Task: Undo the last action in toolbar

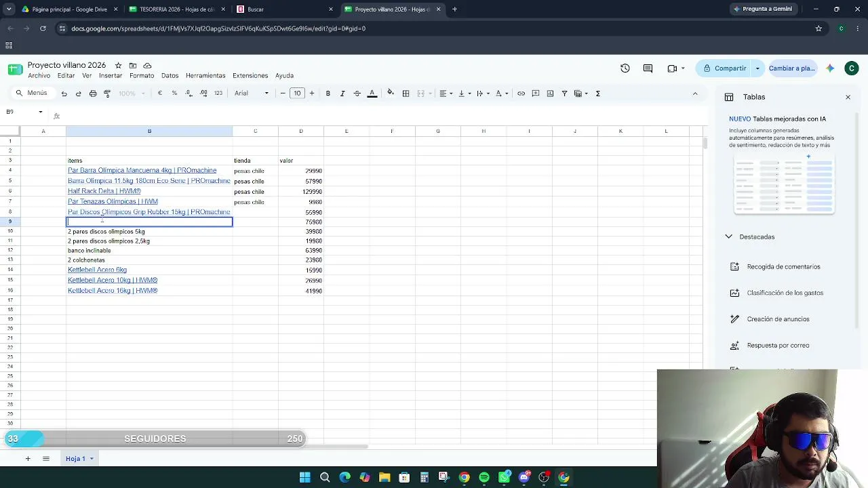Action: pyautogui.click(x=64, y=94)
